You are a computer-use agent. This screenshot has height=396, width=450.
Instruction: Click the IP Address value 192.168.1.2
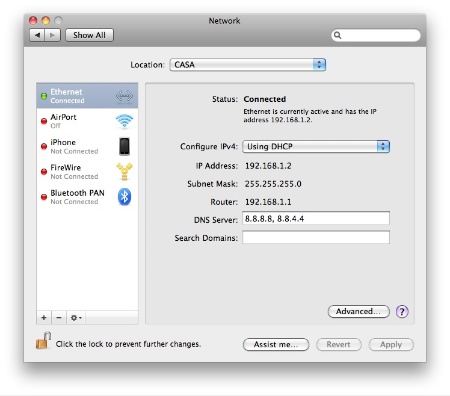pos(268,166)
